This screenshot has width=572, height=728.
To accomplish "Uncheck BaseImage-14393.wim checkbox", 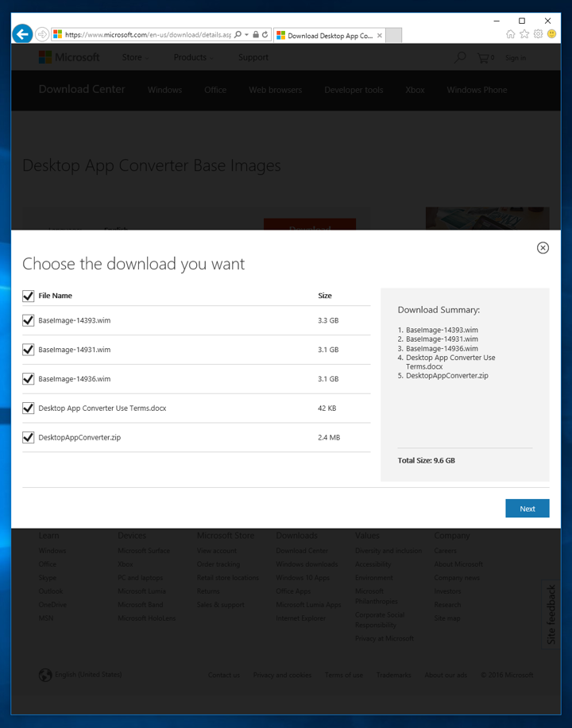I will (29, 320).
